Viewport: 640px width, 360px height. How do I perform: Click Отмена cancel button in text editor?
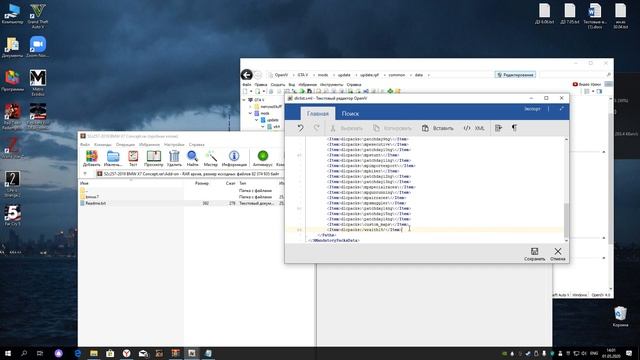(x=558, y=254)
